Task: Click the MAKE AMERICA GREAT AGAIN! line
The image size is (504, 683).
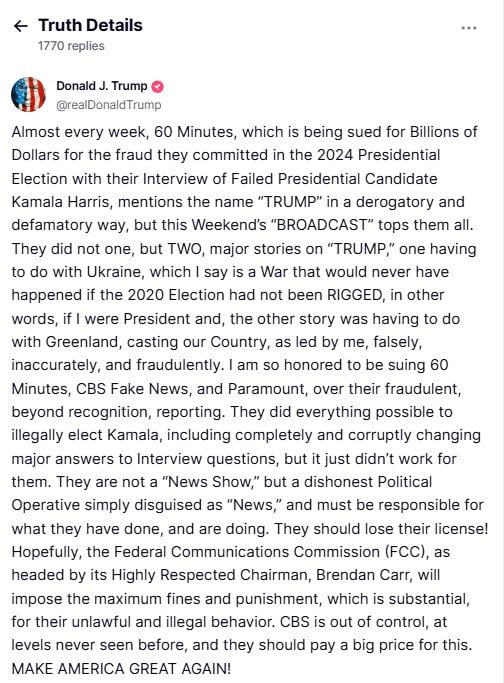Action: point(121,668)
